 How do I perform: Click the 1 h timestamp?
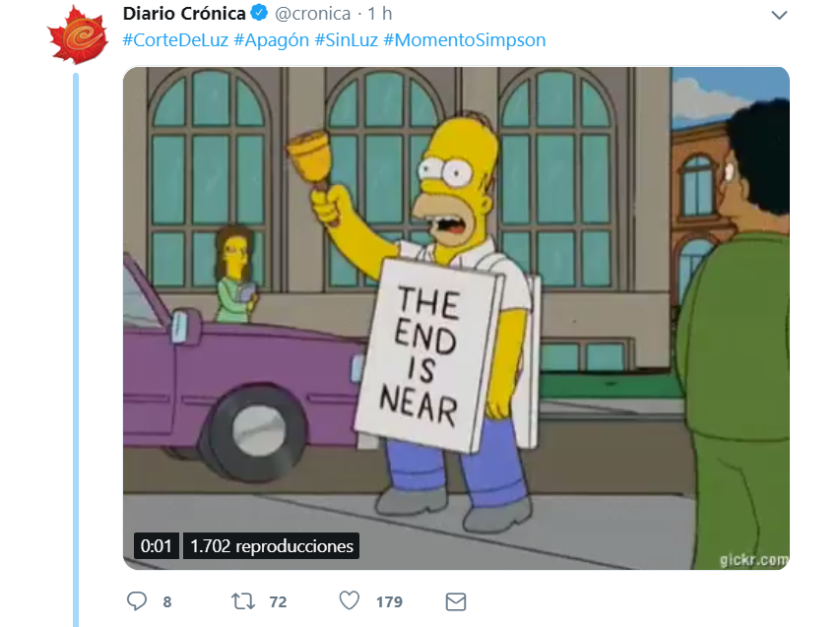380,14
